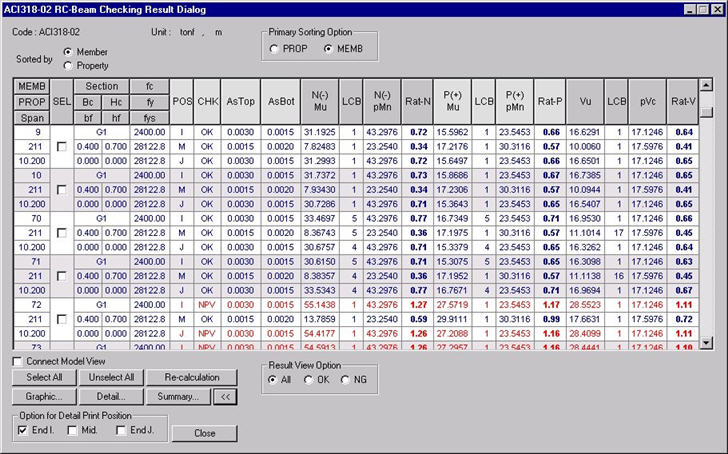Click the Select All button
Viewport: 728px width, 454px height.
point(43,378)
